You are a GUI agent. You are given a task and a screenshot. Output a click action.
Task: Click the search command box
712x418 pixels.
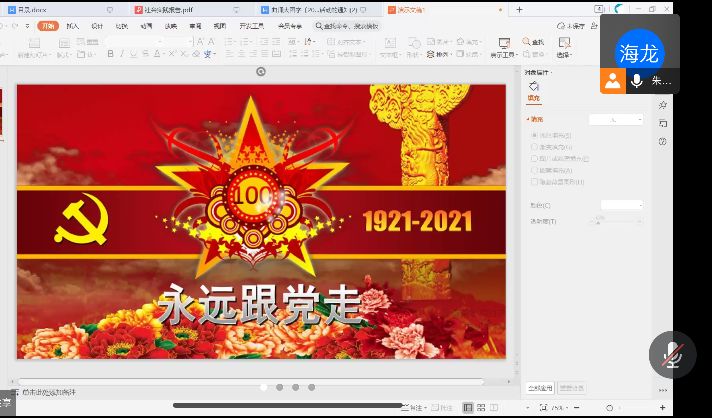[x=347, y=26]
